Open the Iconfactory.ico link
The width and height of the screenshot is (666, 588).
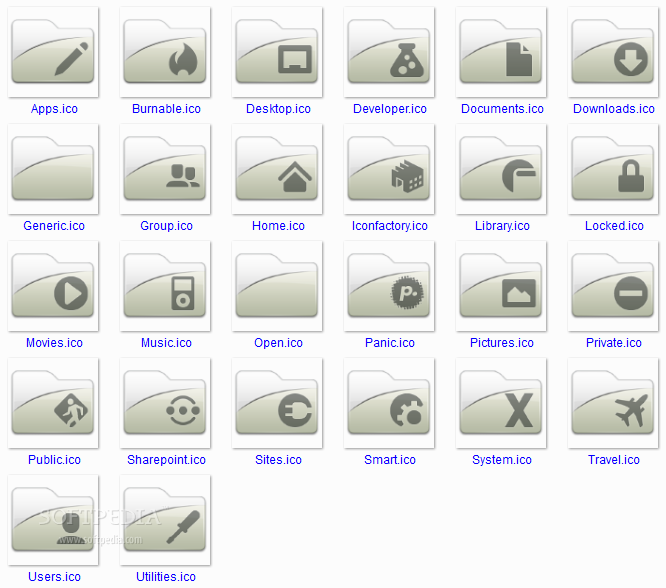tap(389, 226)
